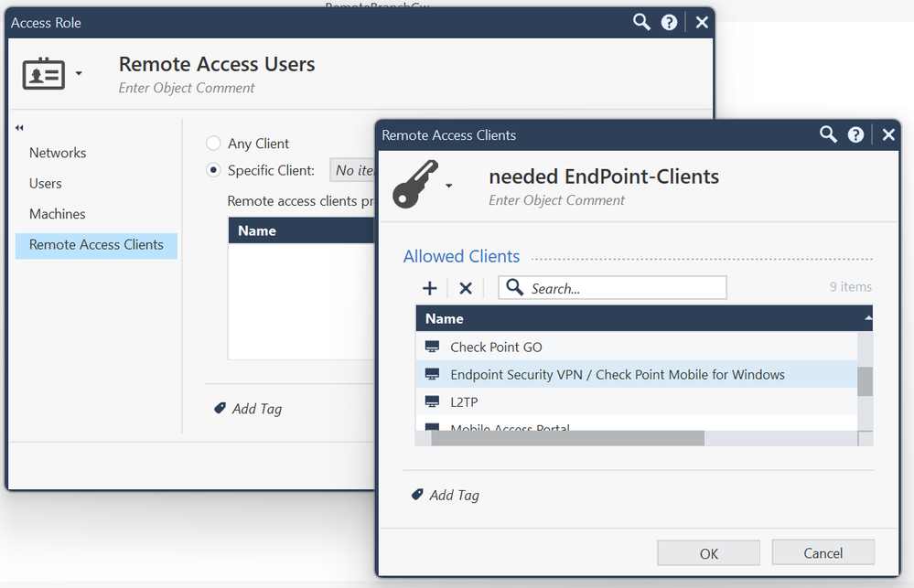The width and height of the screenshot is (914, 588).
Task: Click the Allowed Clients search field
Action: click(612, 288)
